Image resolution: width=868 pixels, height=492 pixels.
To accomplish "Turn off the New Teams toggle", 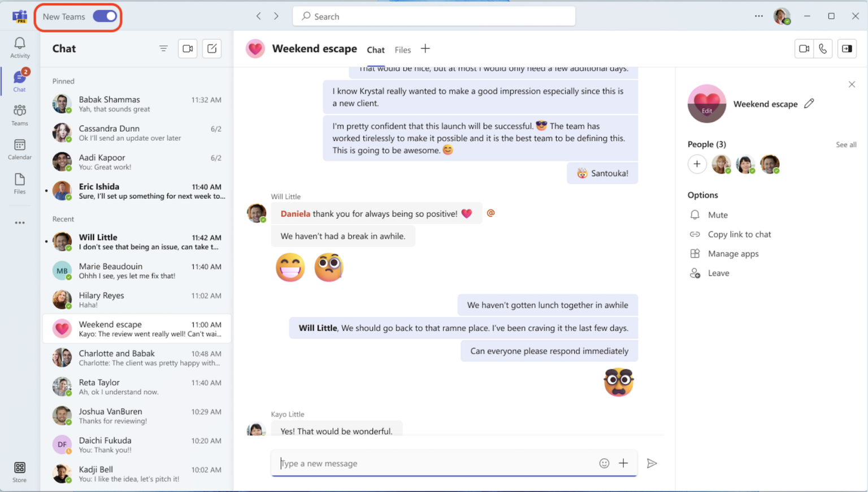I will 105,16.
